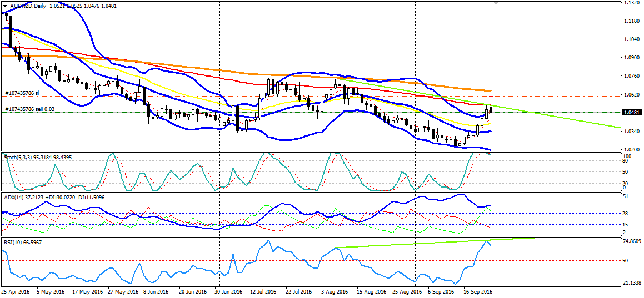Click the 74.8609 RSI scale value
The image size is (644, 298).
click(632, 241)
